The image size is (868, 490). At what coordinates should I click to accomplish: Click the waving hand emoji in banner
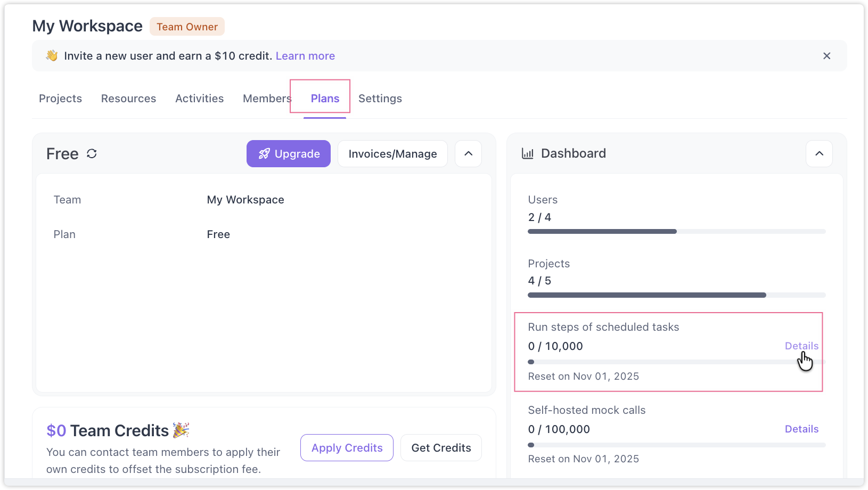point(52,56)
